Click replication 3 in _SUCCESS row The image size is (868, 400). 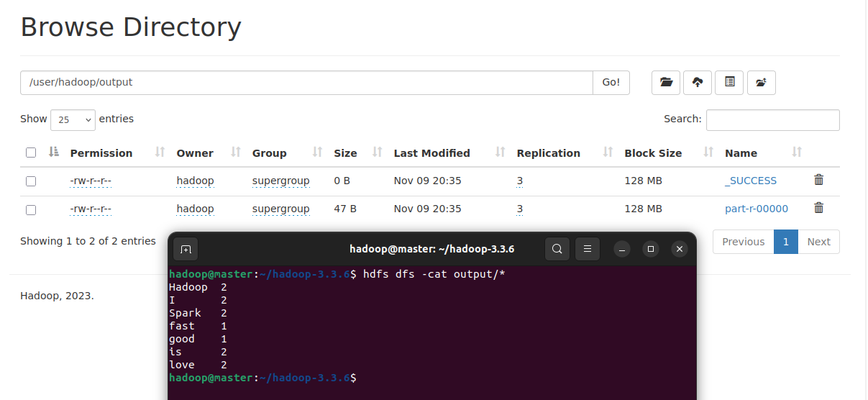[520, 181]
